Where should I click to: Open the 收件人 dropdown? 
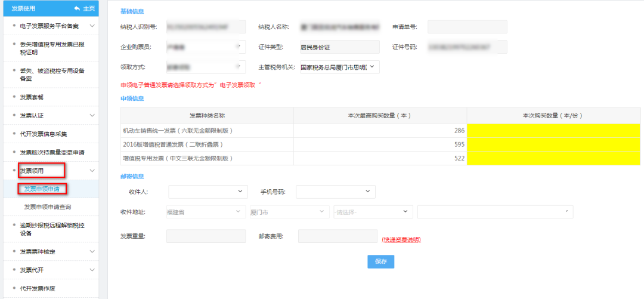click(x=208, y=192)
